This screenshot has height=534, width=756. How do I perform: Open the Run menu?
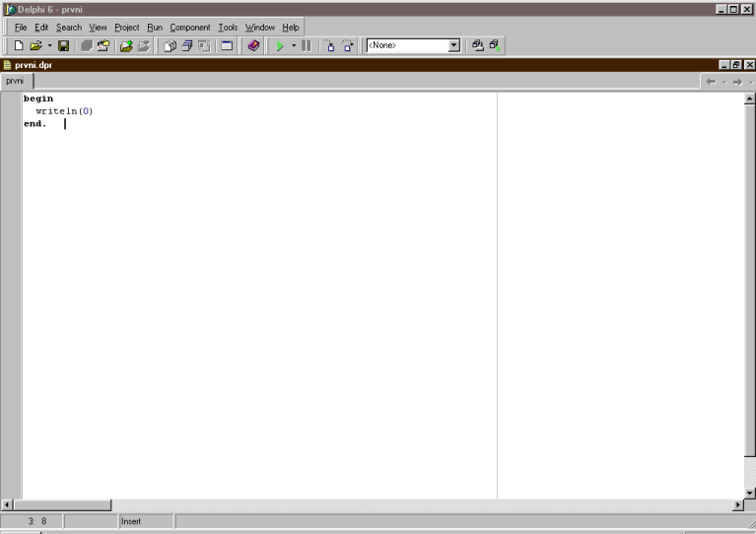tap(155, 28)
